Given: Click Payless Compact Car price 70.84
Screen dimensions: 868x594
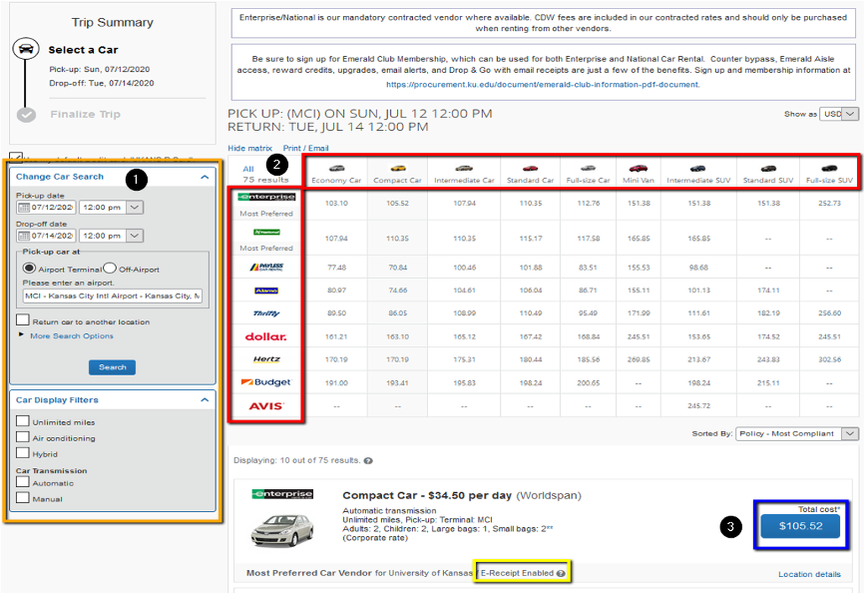Looking at the screenshot, I should 397,268.
